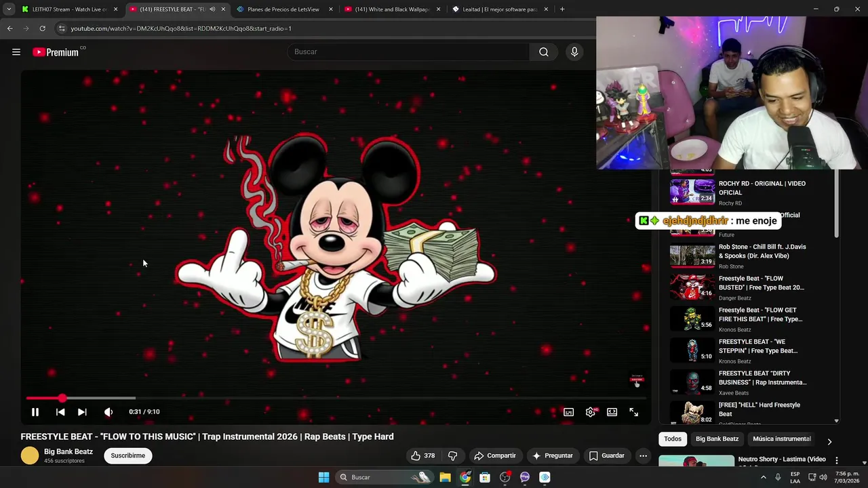
Task: Toggle subtitles/closed captions in player
Action: [569, 412]
